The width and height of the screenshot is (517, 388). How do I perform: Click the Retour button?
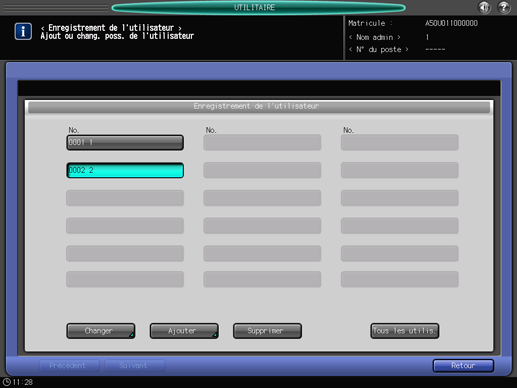pos(463,366)
